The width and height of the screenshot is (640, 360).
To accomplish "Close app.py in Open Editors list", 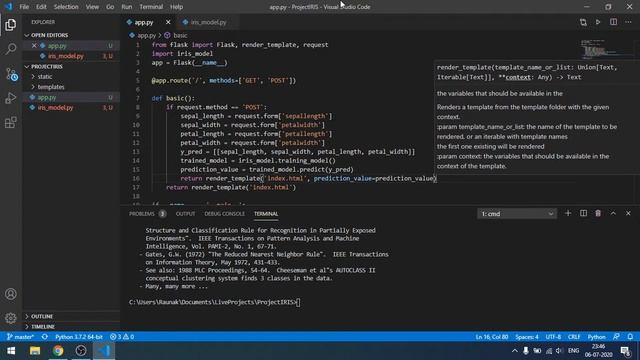I will (x=34, y=46).
